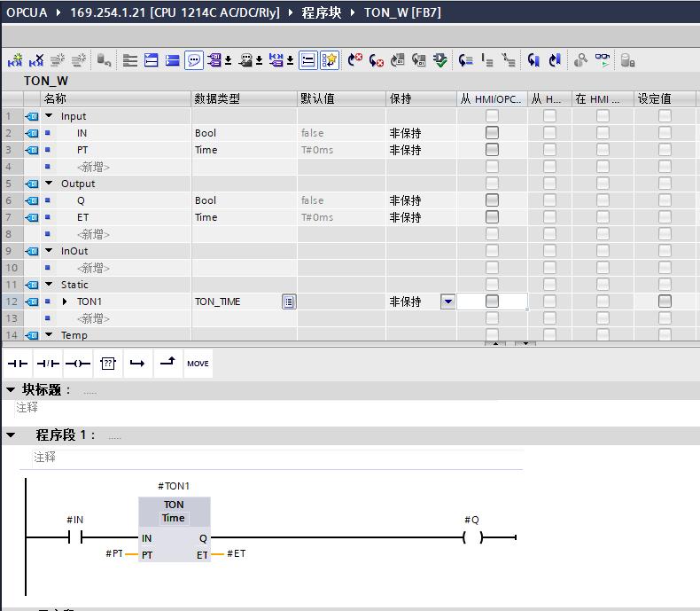The image size is (700, 611).
Task: Insert a MOVE instruction
Action: (198, 364)
